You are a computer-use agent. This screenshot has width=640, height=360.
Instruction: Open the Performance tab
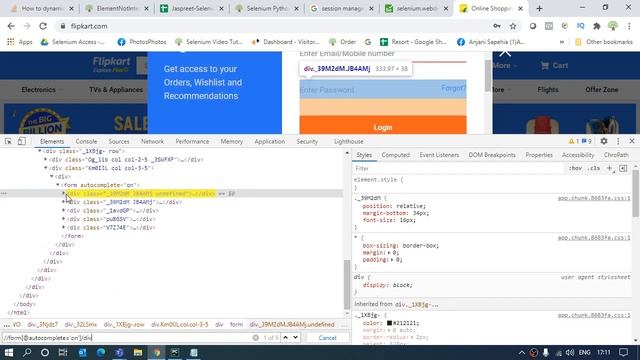[192, 141]
